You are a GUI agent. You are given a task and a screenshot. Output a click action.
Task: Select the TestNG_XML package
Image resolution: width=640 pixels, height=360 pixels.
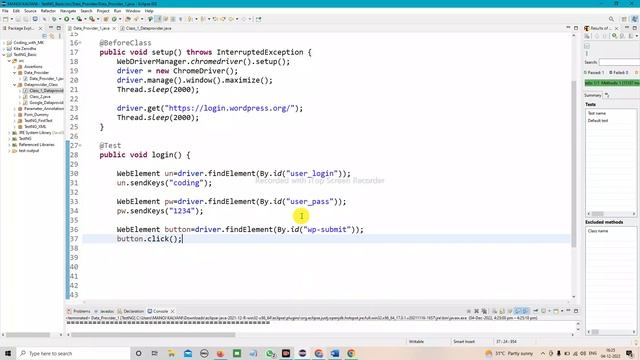[x=32, y=127]
